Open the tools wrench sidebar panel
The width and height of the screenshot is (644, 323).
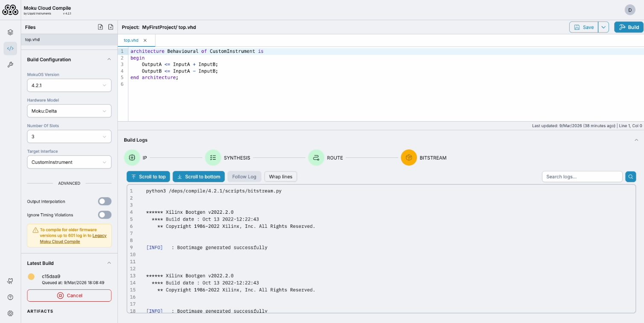coord(10,65)
